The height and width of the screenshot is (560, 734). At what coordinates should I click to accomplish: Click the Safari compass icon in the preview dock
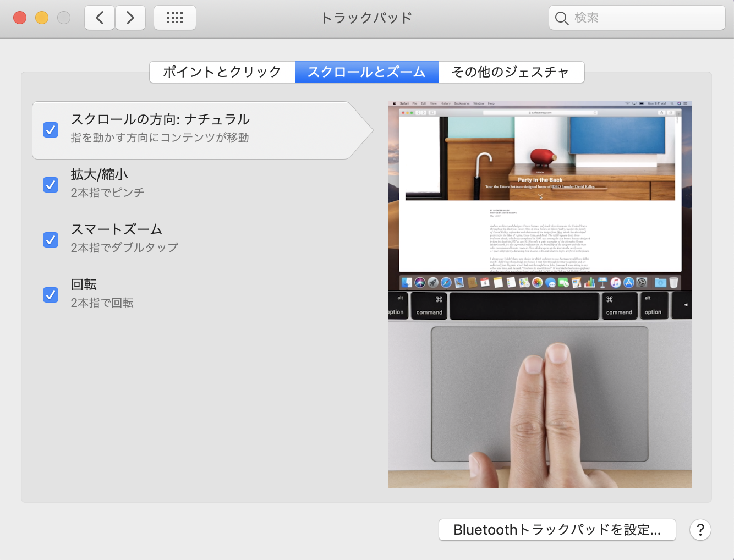tap(445, 283)
